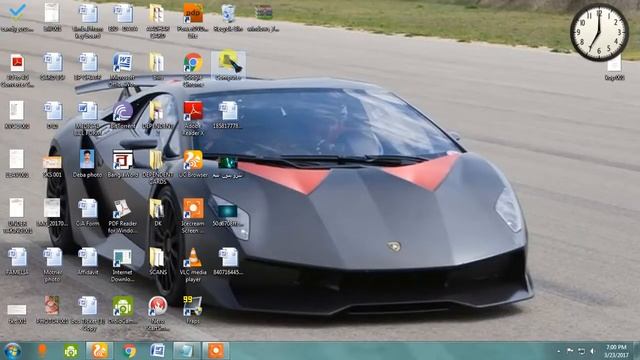Launch Microsoft Office Word desktop shortcut

point(122,69)
